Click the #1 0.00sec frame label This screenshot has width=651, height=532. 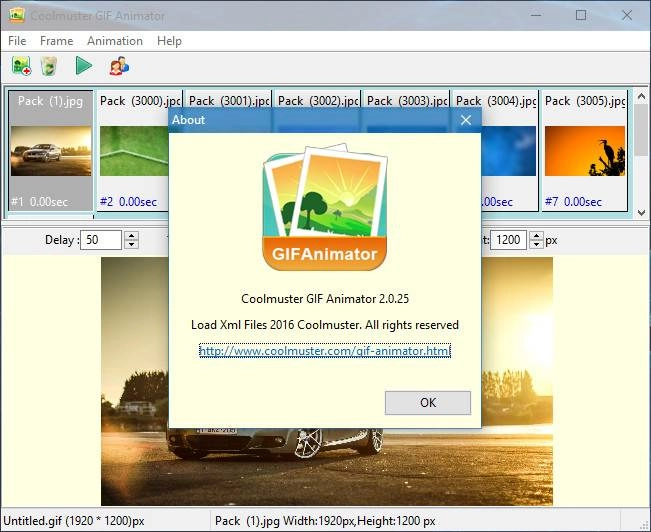[x=39, y=202]
